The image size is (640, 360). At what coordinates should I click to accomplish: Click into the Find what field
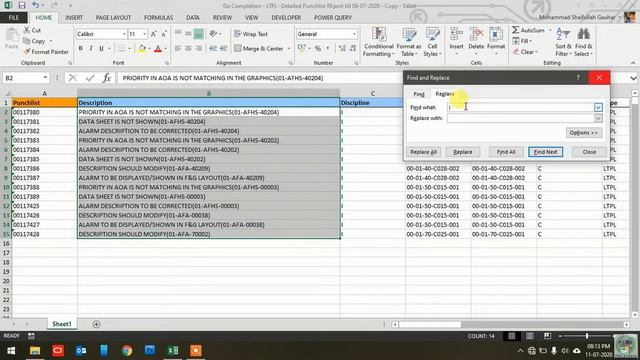pos(520,107)
